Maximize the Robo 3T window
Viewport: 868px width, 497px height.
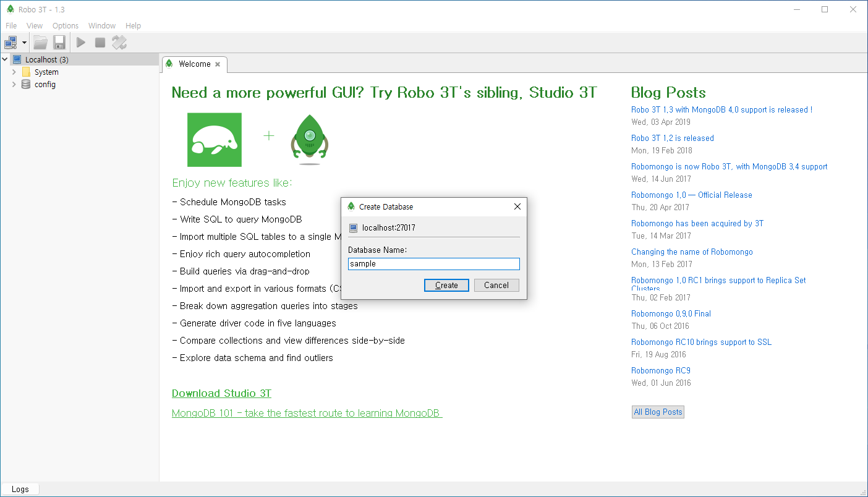(825, 9)
